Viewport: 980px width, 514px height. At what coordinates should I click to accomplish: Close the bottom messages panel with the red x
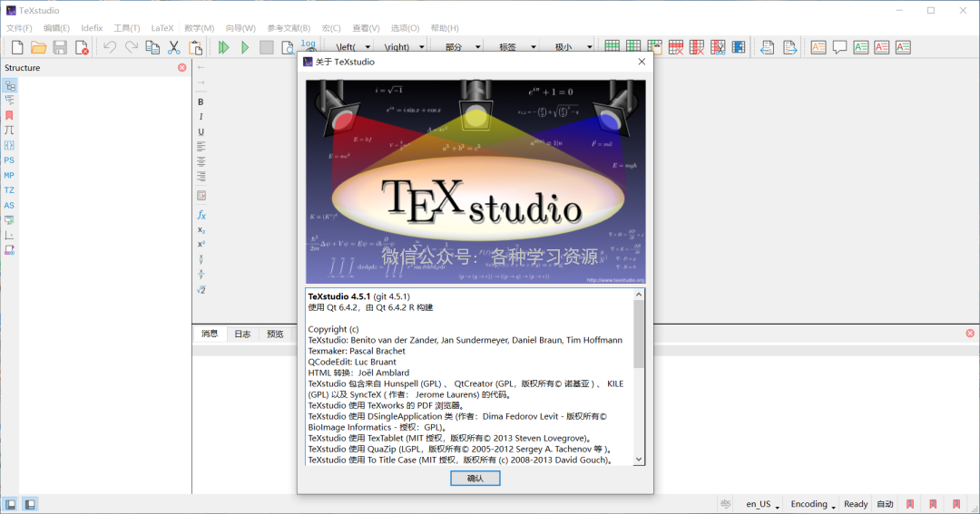click(970, 334)
